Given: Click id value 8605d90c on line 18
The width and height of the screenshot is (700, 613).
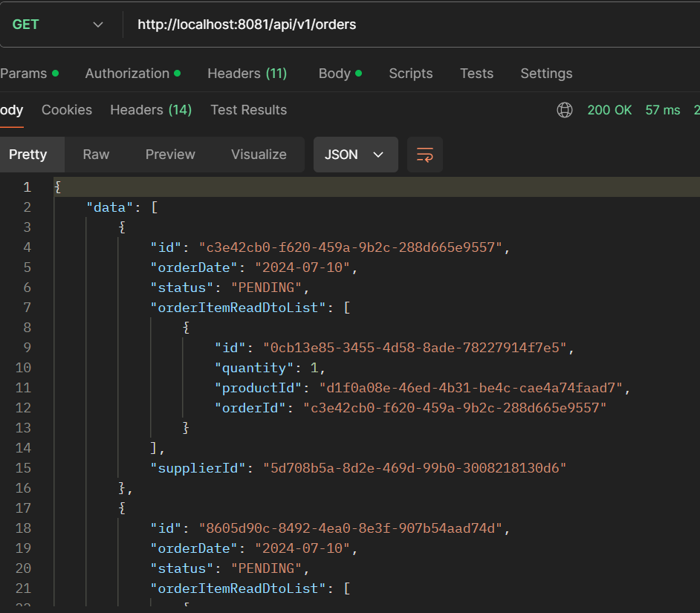Looking at the screenshot, I should click(351, 528).
